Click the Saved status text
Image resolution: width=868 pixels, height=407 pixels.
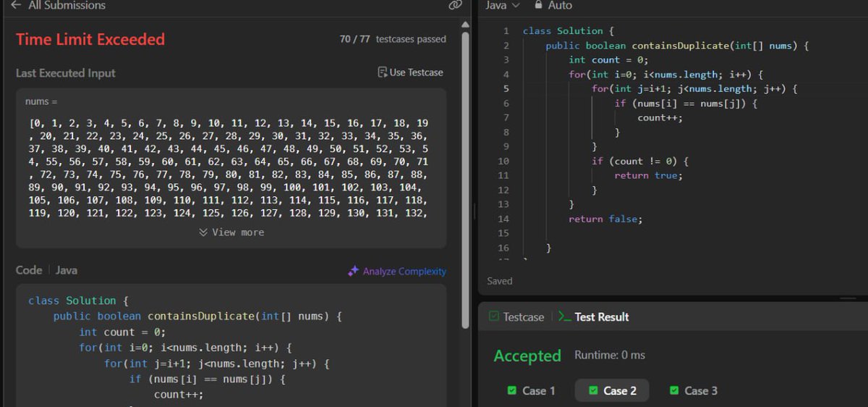point(500,281)
